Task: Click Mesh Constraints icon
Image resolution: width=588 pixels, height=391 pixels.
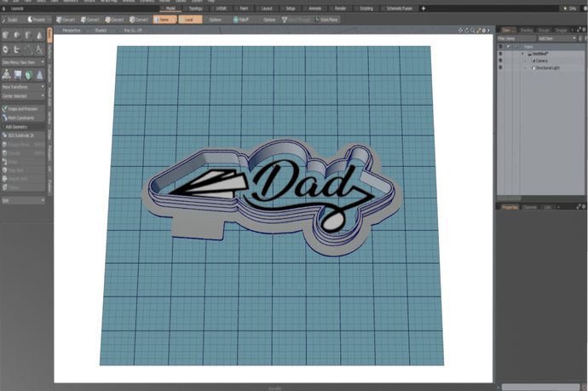Action: click(x=23, y=118)
